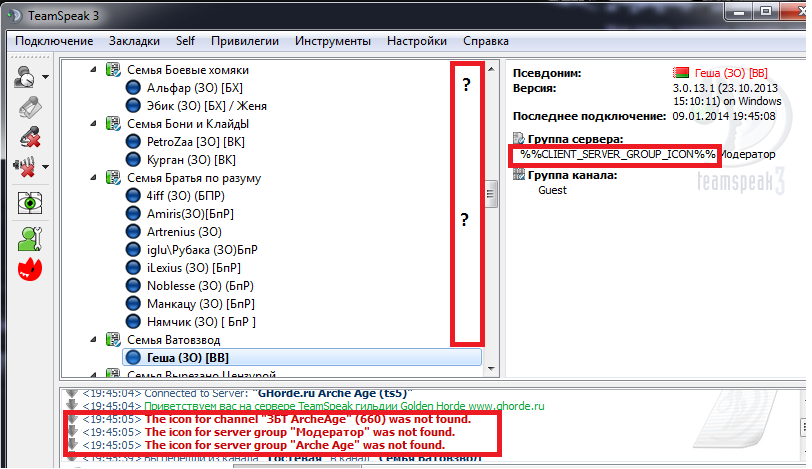812x469 pixels.
Task: Open the mute speakers dropdown arrow
Action: 46,167
